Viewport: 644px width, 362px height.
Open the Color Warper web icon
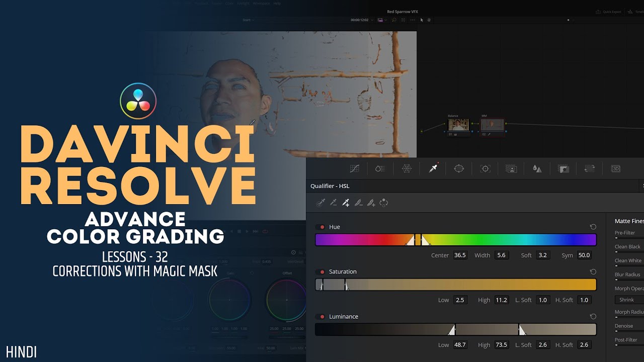(407, 169)
